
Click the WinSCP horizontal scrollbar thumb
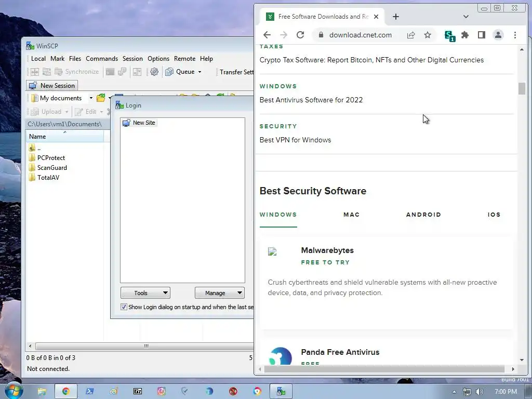(x=146, y=347)
